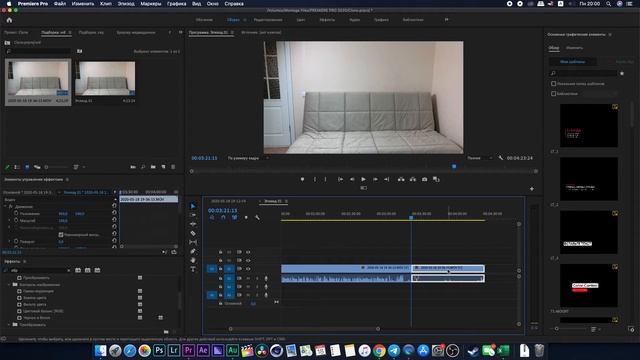
Task: Reset the Движение effect parameters
Action: pyautogui.click(x=114, y=207)
